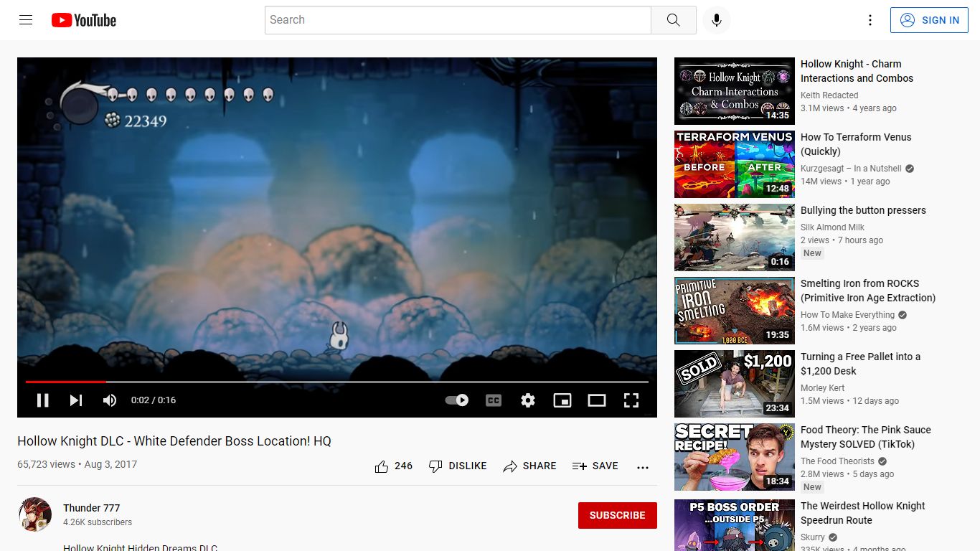Open Silk Almond Milk channel

pos(832,227)
